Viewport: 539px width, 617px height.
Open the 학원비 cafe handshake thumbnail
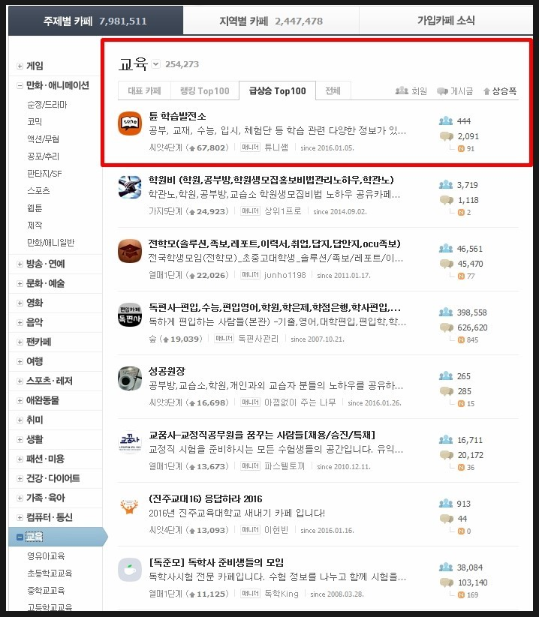coord(130,187)
